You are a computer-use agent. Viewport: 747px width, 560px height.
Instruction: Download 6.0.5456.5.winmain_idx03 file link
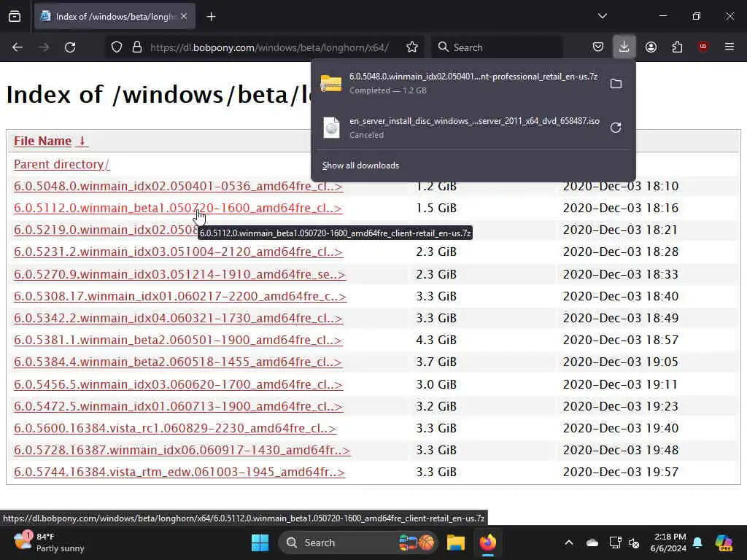178,384
